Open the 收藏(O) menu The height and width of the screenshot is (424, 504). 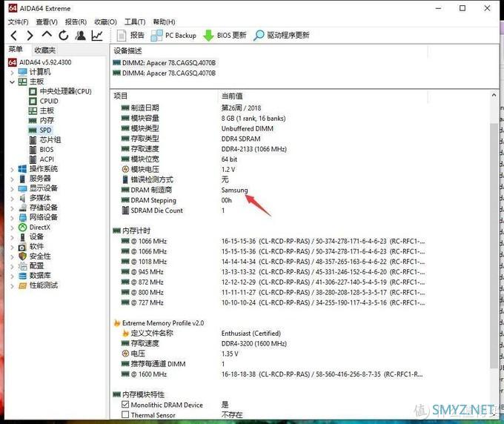point(105,21)
